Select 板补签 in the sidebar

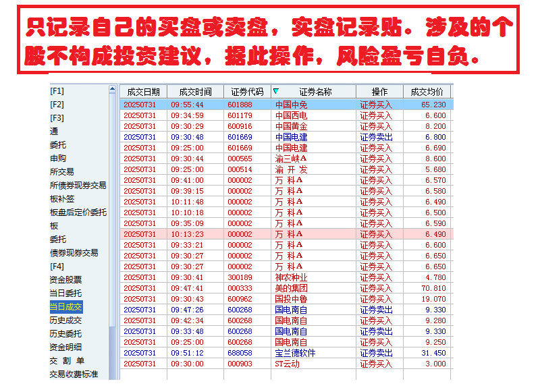pos(62,199)
